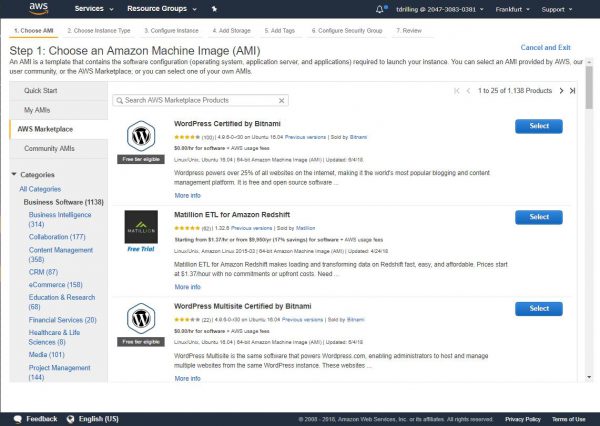The height and width of the screenshot is (426, 600).
Task: Click the pin shortcut icon in header
Action: tap(214, 8)
